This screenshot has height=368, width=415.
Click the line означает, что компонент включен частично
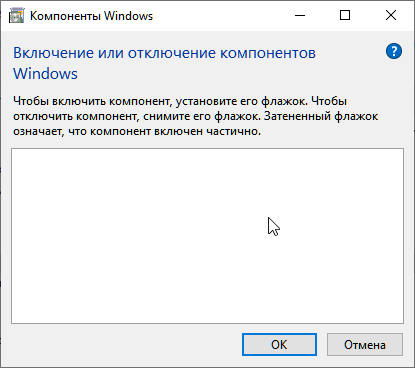click(137, 131)
